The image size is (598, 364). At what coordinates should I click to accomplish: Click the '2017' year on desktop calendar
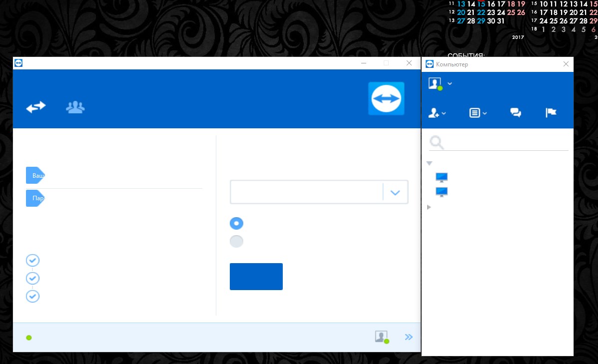[518, 37]
